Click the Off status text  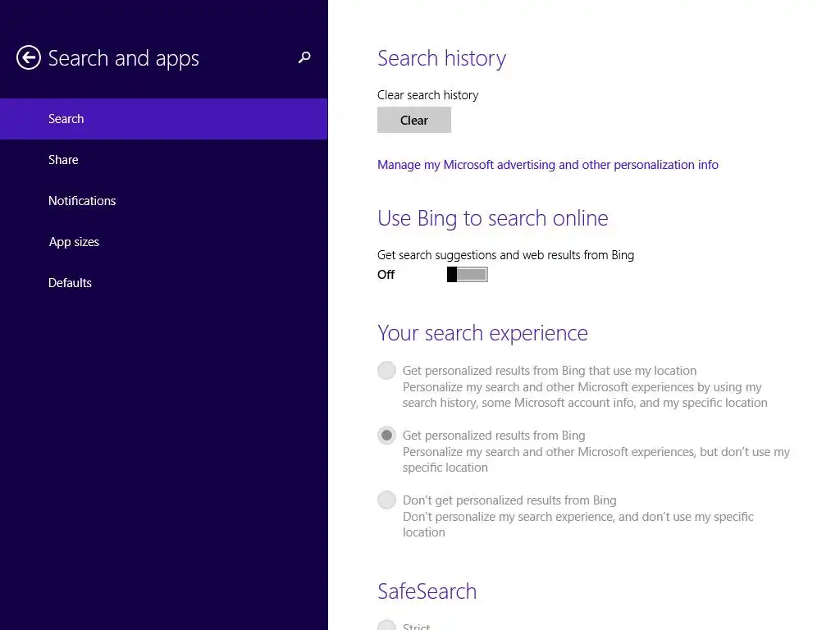coord(386,274)
